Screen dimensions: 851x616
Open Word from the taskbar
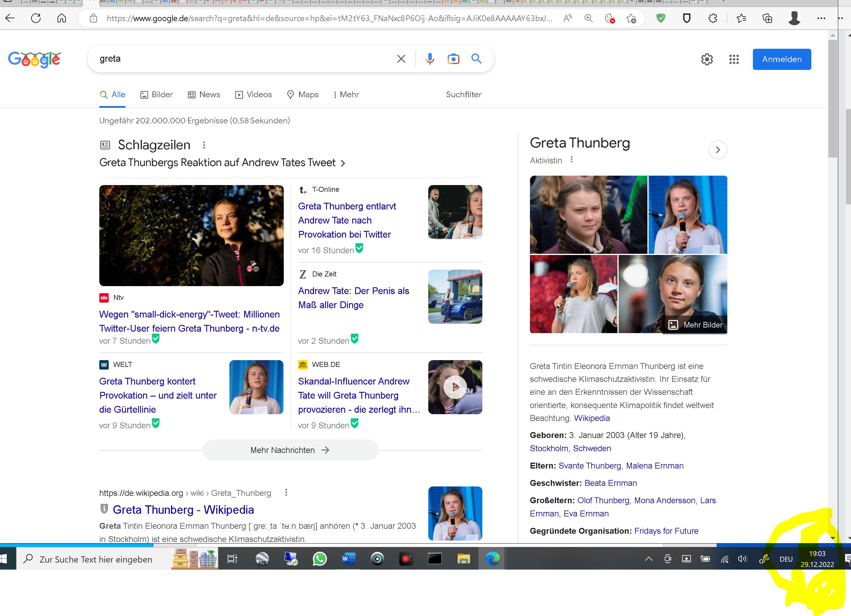(348, 559)
